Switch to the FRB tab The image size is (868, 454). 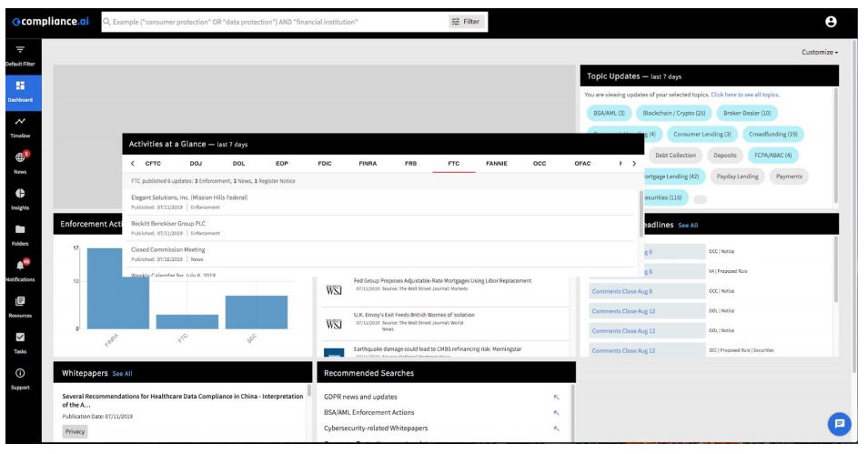pyautogui.click(x=410, y=164)
